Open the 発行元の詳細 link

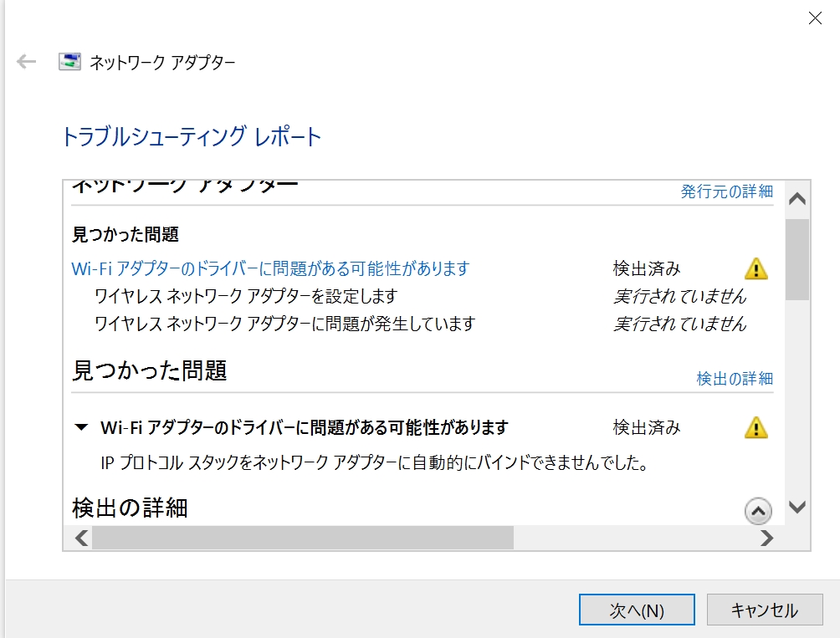click(726, 191)
